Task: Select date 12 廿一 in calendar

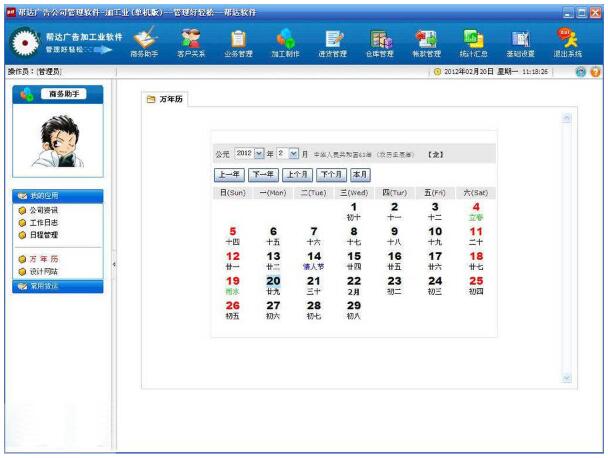Action: [233, 261]
